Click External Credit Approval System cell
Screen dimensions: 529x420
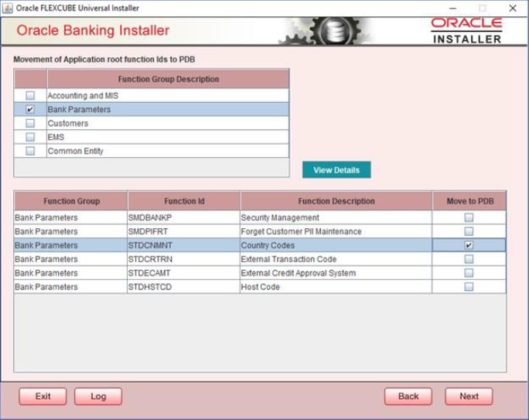pos(336,273)
